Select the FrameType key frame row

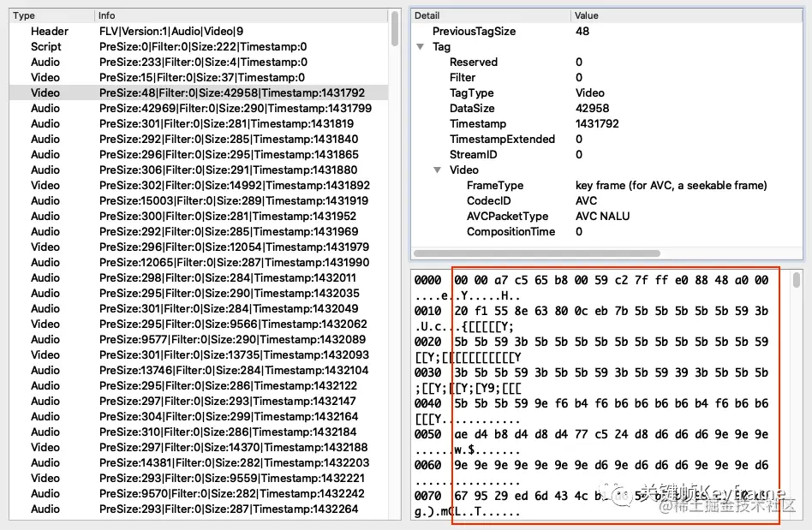pyautogui.click(x=607, y=185)
